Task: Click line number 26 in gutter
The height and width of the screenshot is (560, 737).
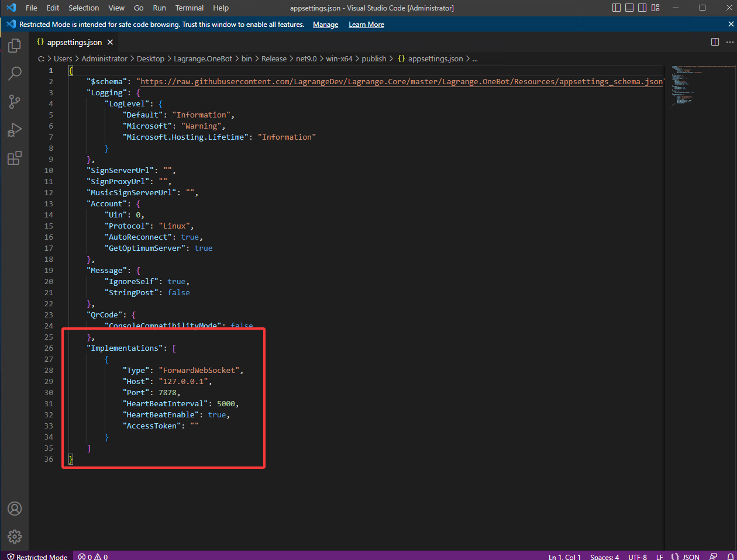Action: click(x=49, y=348)
